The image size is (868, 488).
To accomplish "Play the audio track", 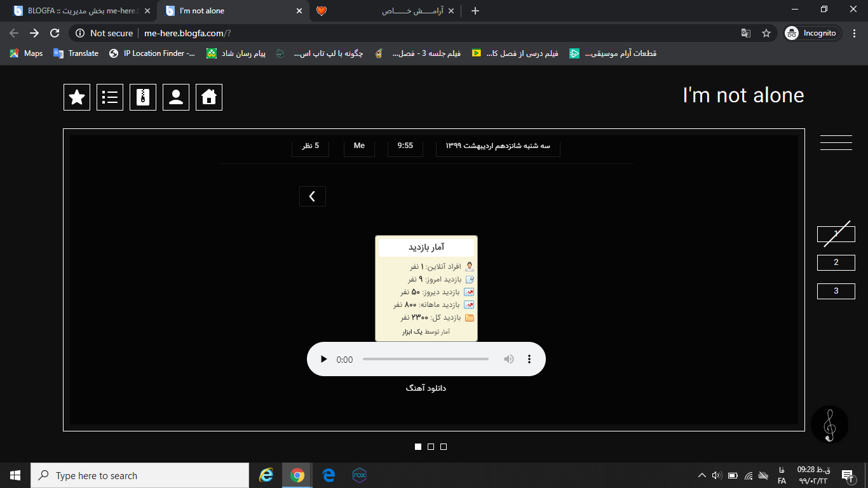I will (323, 360).
